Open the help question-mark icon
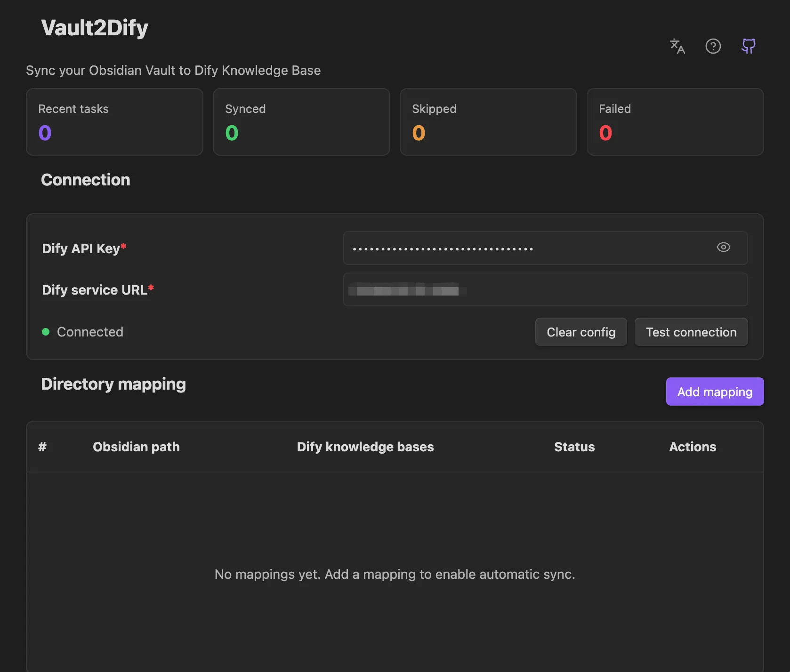The image size is (790, 672). tap(713, 46)
